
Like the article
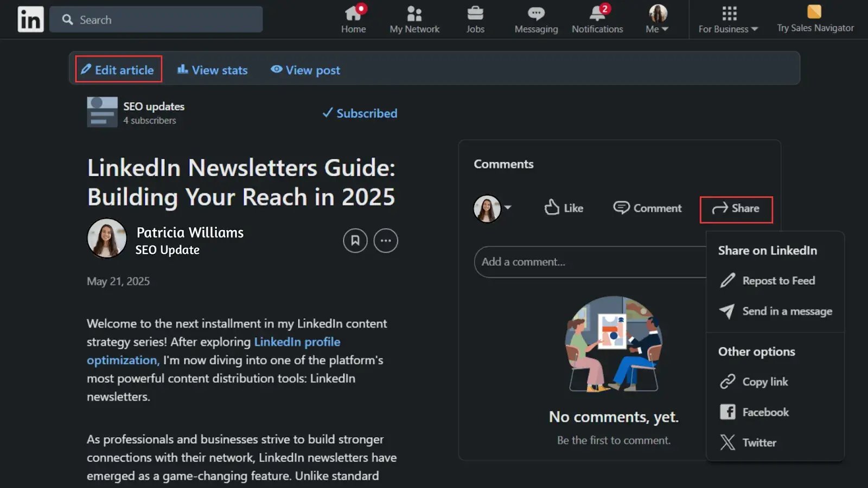[564, 208]
